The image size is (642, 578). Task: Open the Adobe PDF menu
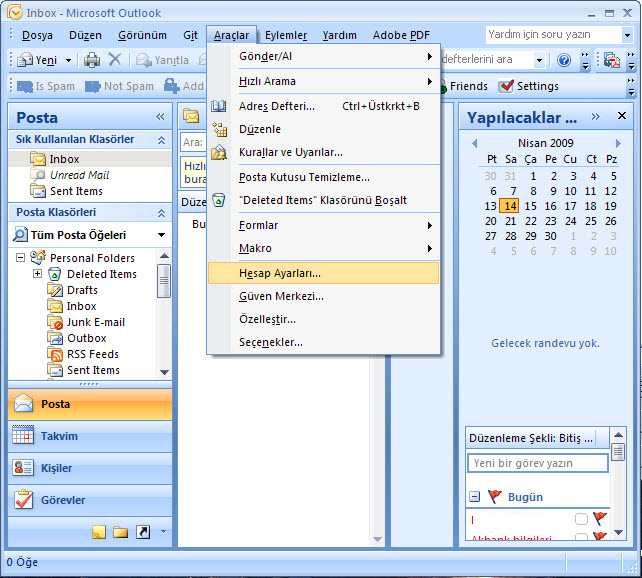click(401, 36)
